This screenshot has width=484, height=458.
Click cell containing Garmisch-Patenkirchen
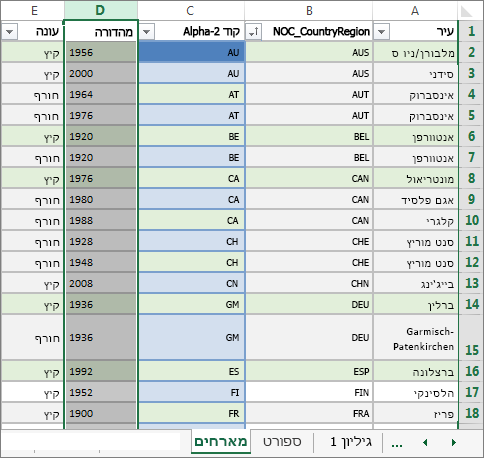pos(415,337)
